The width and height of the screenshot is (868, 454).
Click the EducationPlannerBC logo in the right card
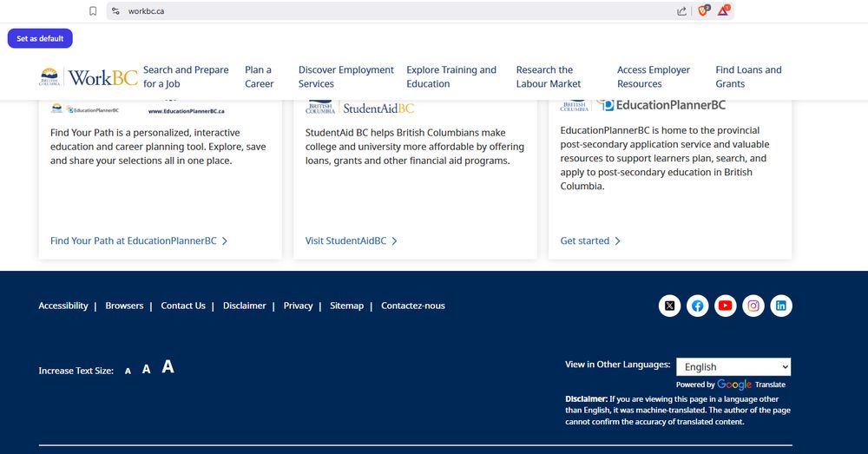[642, 105]
